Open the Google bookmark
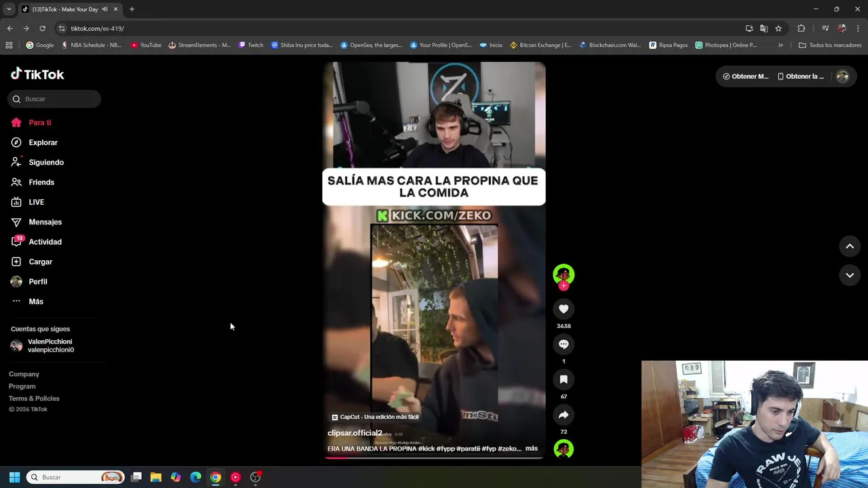The width and height of the screenshot is (868, 488). pos(40,45)
